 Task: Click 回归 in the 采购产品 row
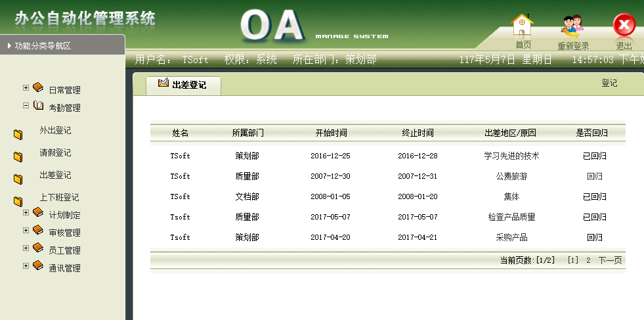pyautogui.click(x=595, y=237)
